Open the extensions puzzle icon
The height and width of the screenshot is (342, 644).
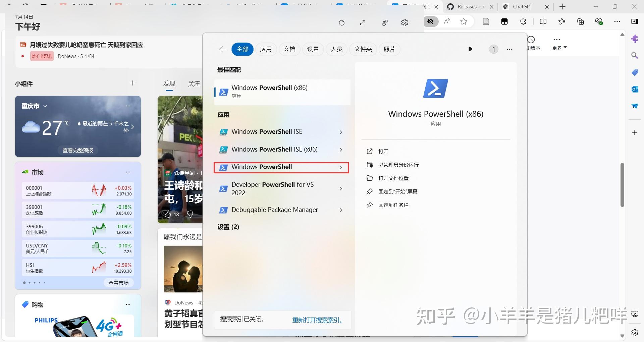(x=523, y=21)
